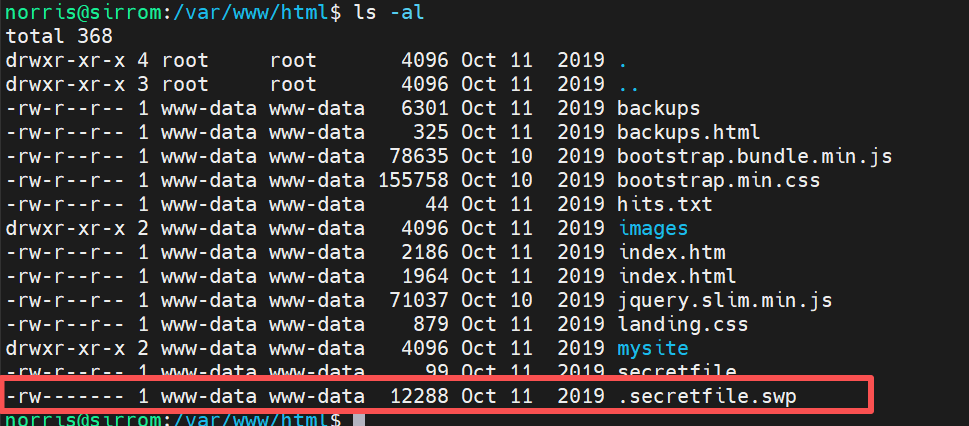
Task: Click the backups.html filename
Action: pyautogui.click(x=689, y=132)
